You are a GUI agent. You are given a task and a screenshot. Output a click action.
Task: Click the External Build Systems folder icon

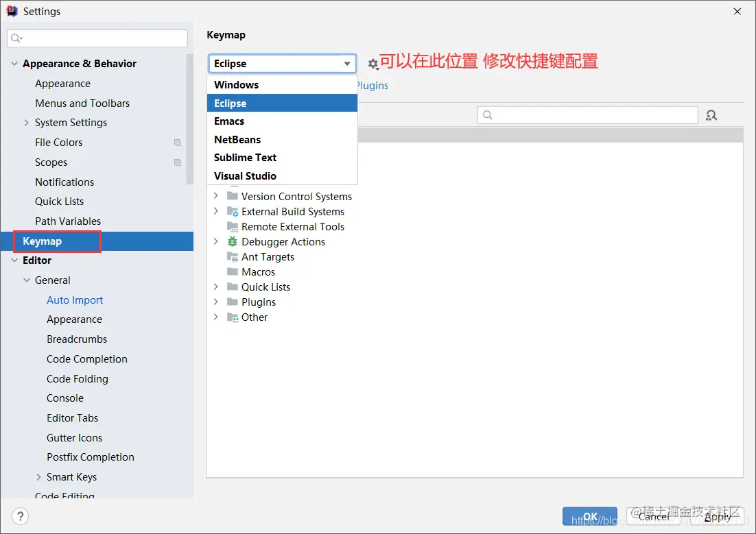tap(233, 212)
